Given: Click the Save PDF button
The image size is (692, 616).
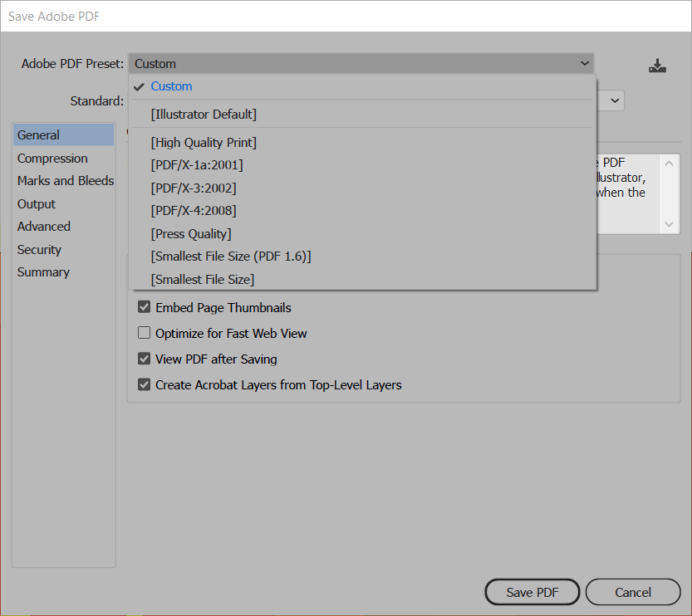Looking at the screenshot, I should pos(532,592).
